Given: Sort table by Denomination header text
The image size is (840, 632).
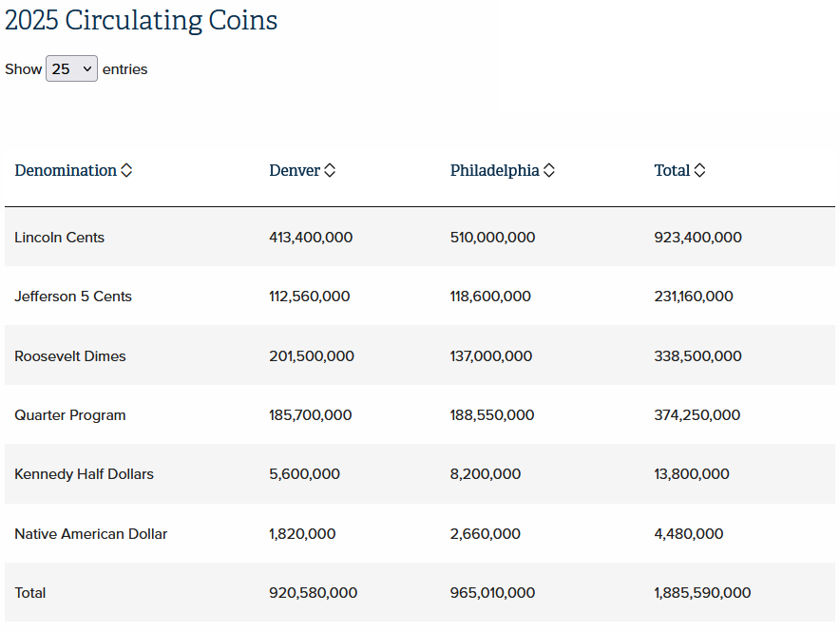Looking at the screenshot, I should click(x=66, y=170).
